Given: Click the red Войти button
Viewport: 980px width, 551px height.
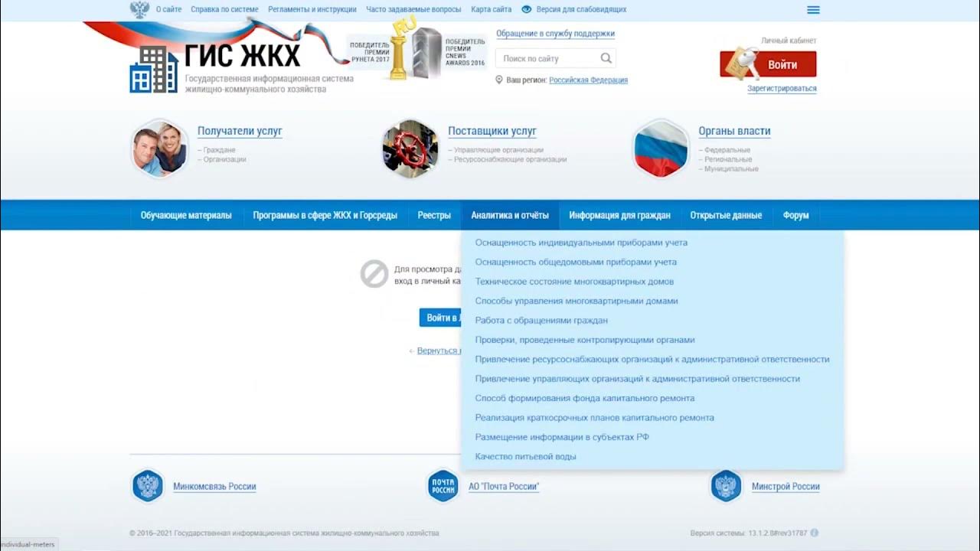Looking at the screenshot, I should point(768,64).
